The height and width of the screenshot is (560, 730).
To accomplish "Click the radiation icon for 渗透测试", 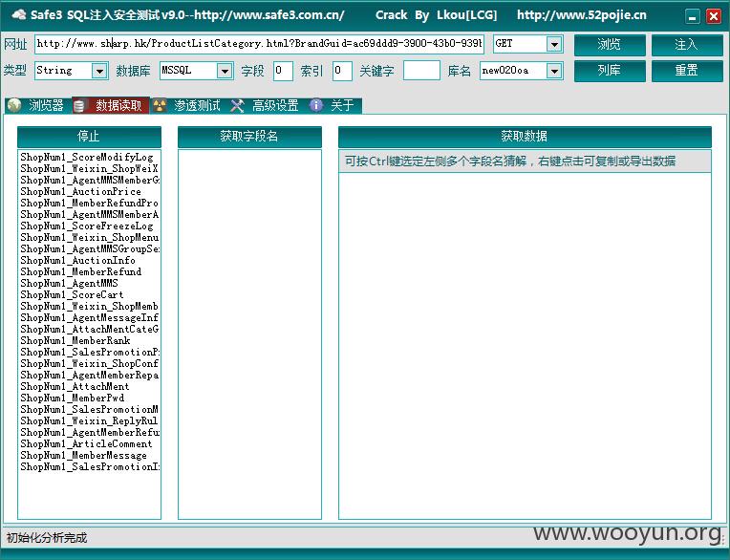I will coord(160,106).
